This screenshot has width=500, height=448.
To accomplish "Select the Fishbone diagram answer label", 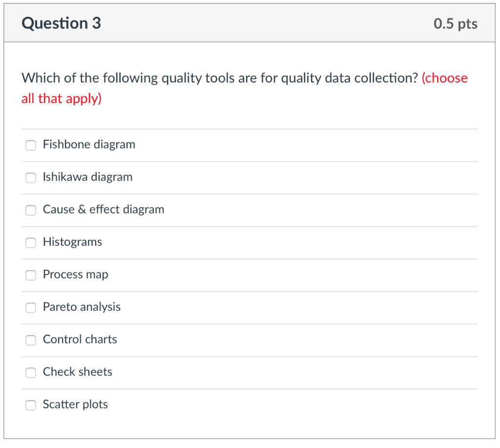I will [89, 144].
